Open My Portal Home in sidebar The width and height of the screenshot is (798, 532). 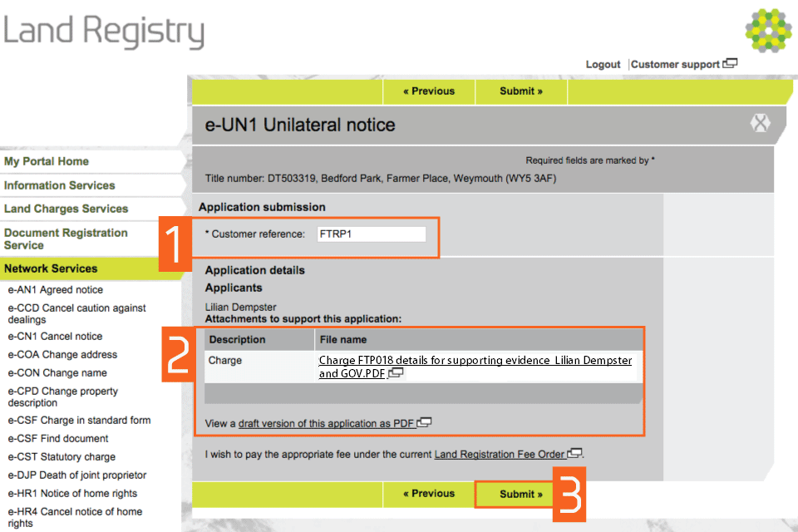point(47,161)
